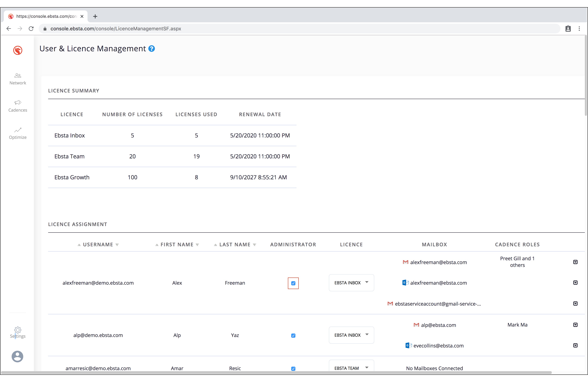Image resolution: width=588 pixels, height=382 pixels.
Task: Reload the page with refresh icon
Action: (x=31, y=29)
